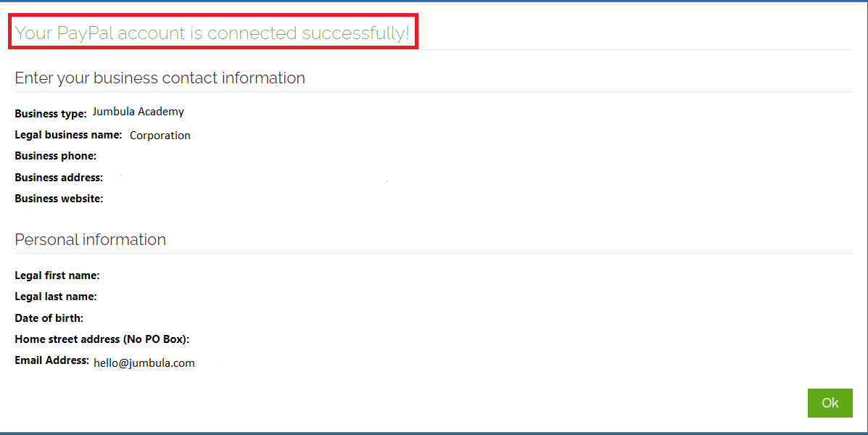Image resolution: width=868 pixels, height=435 pixels.
Task: Click the Business type label
Action: (x=50, y=113)
